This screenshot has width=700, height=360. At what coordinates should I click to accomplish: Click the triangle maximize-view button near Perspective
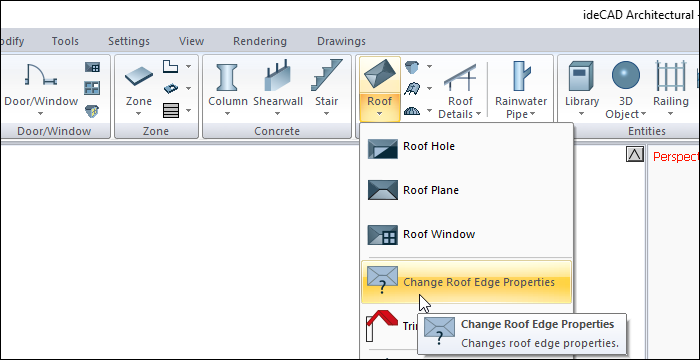click(x=635, y=155)
